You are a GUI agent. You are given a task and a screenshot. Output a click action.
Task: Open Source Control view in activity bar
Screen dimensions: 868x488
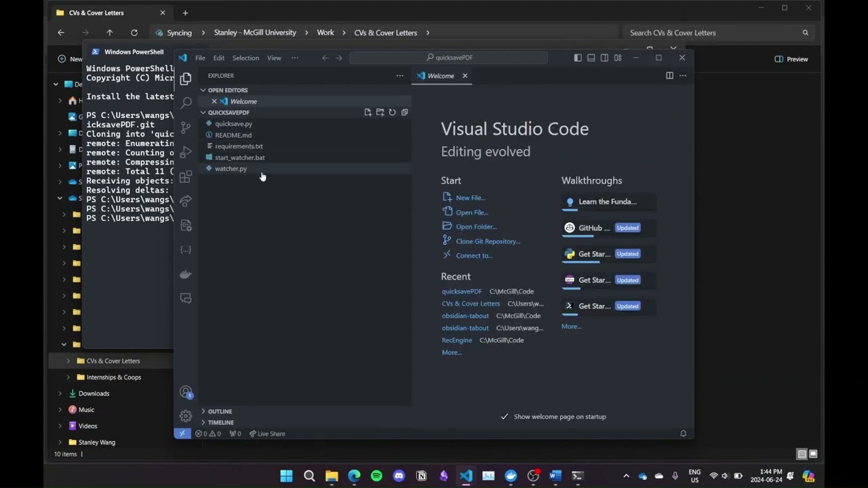(x=185, y=127)
